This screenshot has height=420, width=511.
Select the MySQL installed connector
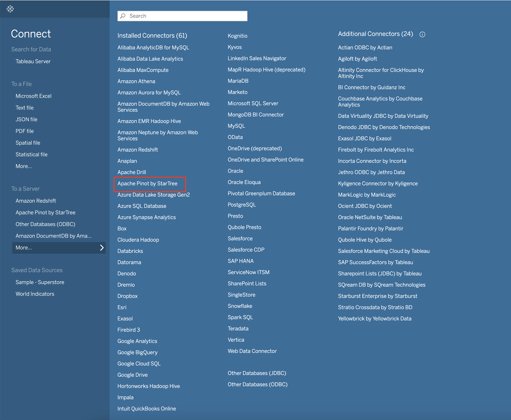coord(236,126)
